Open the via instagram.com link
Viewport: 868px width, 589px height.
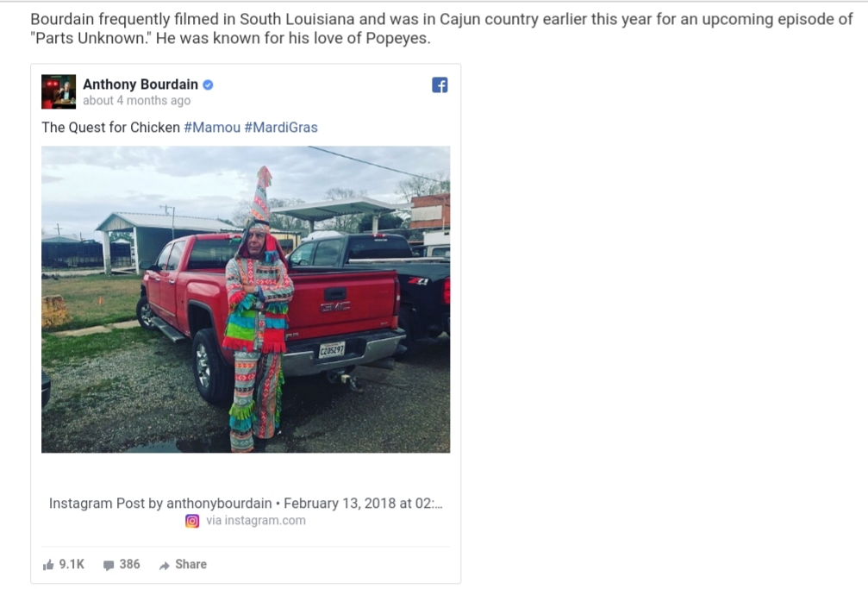click(x=256, y=520)
